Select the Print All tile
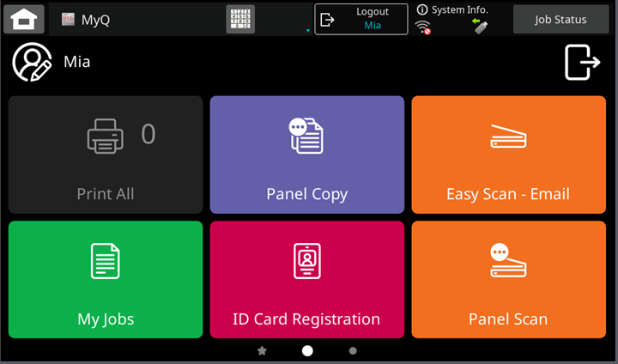 tap(106, 155)
